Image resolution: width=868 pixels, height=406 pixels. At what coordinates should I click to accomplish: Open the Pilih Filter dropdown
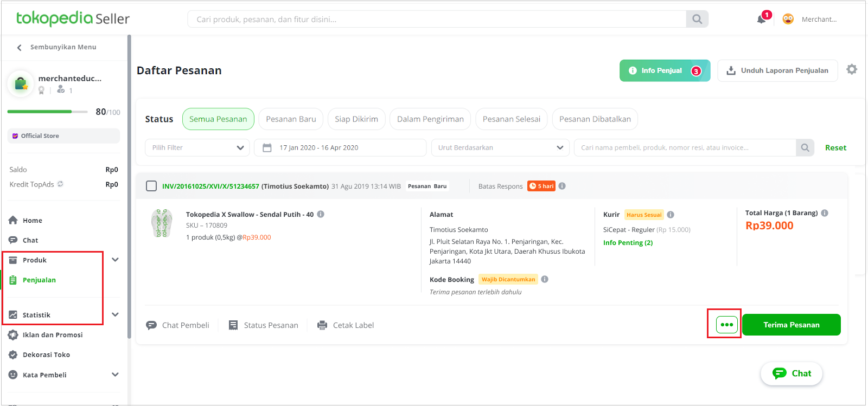click(197, 147)
